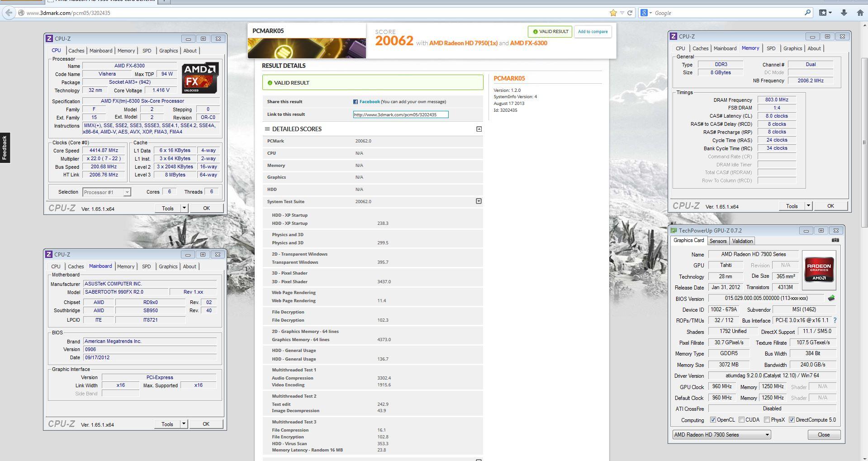This screenshot has width=868, height=461.
Task: Open the URL history dropdown arrow
Action: click(x=622, y=13)
